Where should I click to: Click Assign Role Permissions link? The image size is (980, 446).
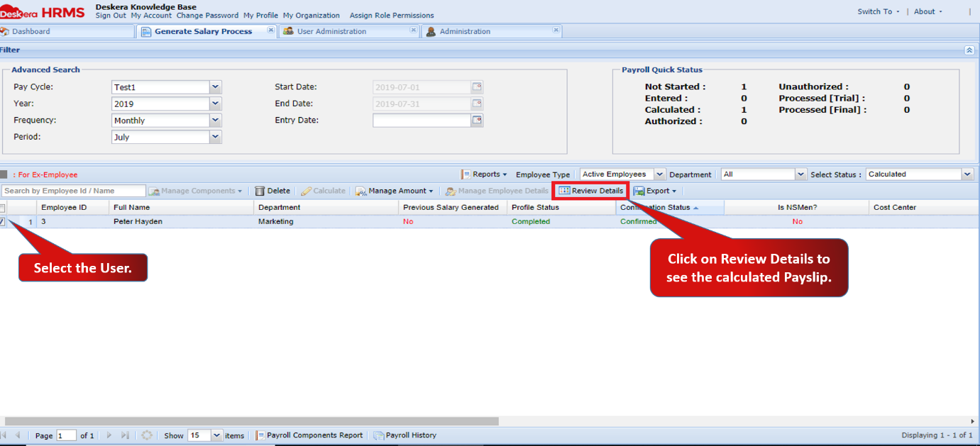392,16
